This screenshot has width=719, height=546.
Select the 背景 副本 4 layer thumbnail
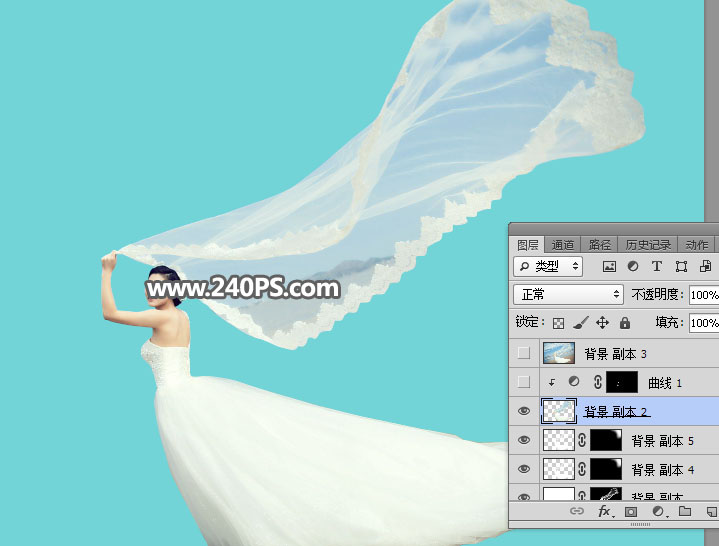pyautogui.click(x=559, y=469)
